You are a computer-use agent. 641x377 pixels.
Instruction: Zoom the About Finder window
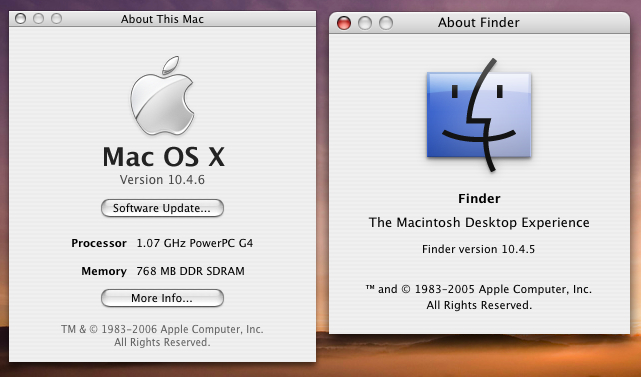[x=385, y=23]
